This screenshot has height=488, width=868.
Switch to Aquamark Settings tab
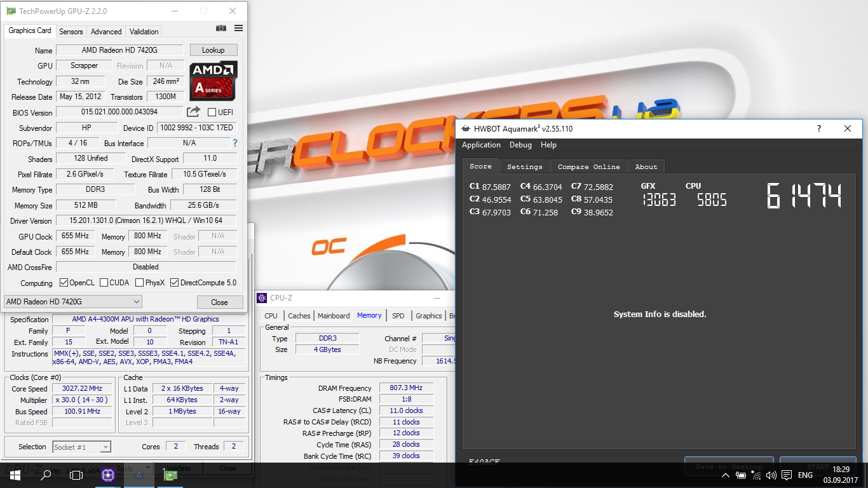point(525,166)
